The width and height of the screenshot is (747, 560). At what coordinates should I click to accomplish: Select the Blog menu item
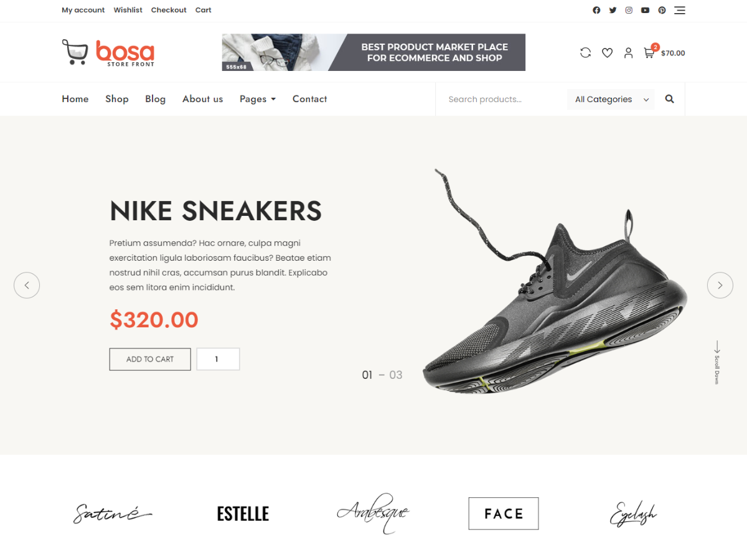(x=155, y=99)
